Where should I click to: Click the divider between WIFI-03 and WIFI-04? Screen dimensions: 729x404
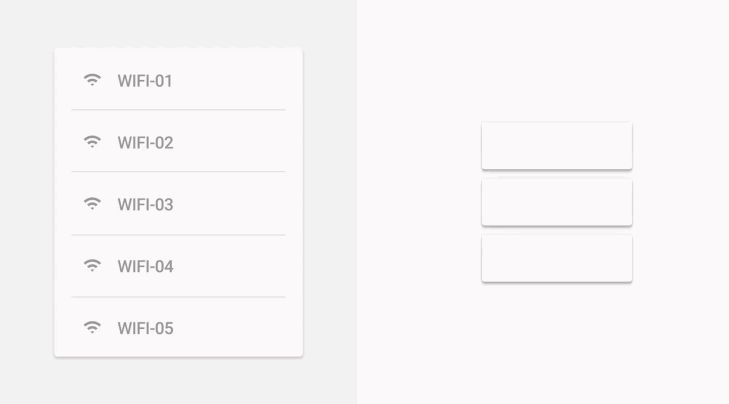point(178,235)
